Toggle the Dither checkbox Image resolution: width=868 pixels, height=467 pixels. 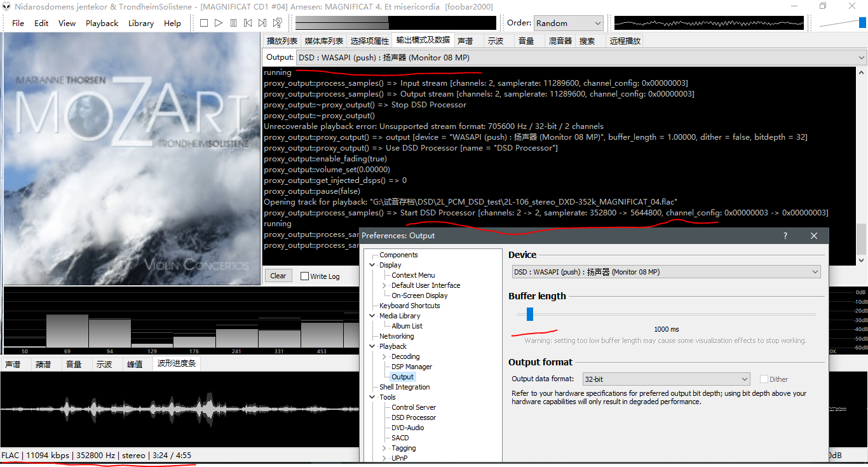tap(764, 379)
